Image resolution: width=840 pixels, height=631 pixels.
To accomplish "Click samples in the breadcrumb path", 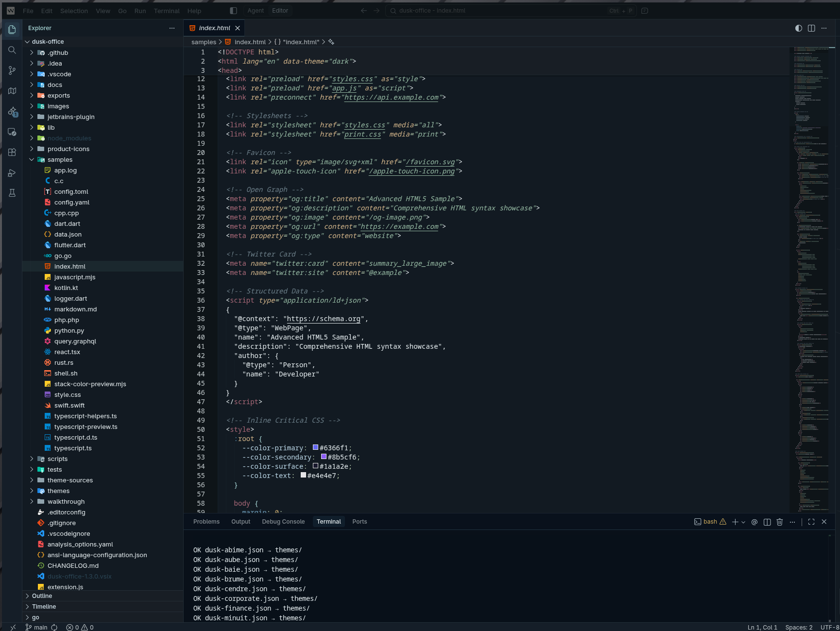I will point(204,42).
